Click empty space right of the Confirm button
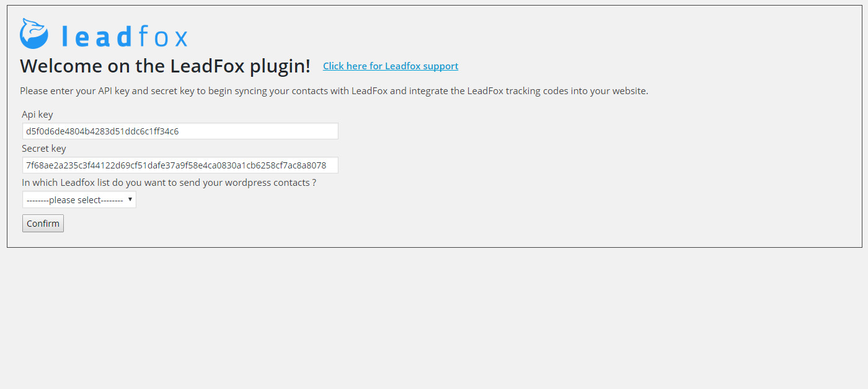Screen dimensions: 868x389 pos(434,224)
